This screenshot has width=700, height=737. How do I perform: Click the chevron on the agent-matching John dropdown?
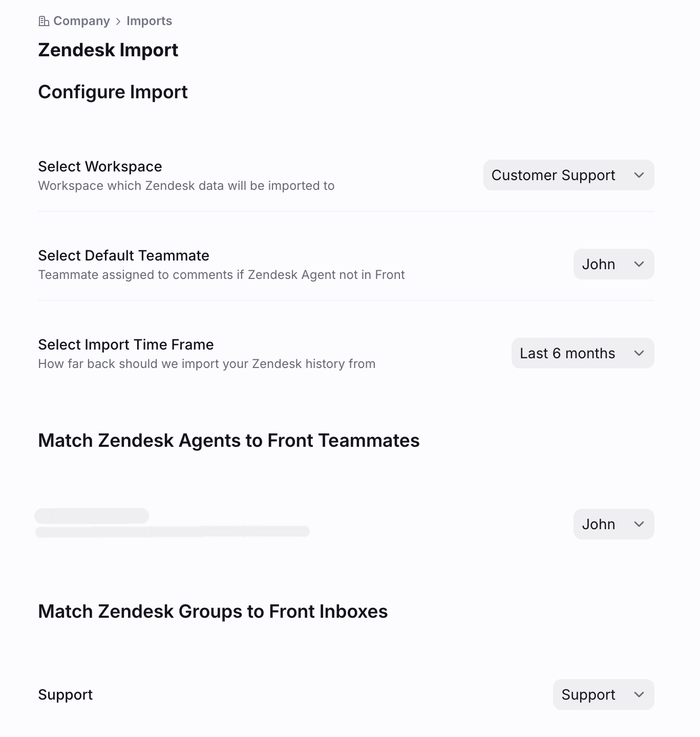point(639,524)
